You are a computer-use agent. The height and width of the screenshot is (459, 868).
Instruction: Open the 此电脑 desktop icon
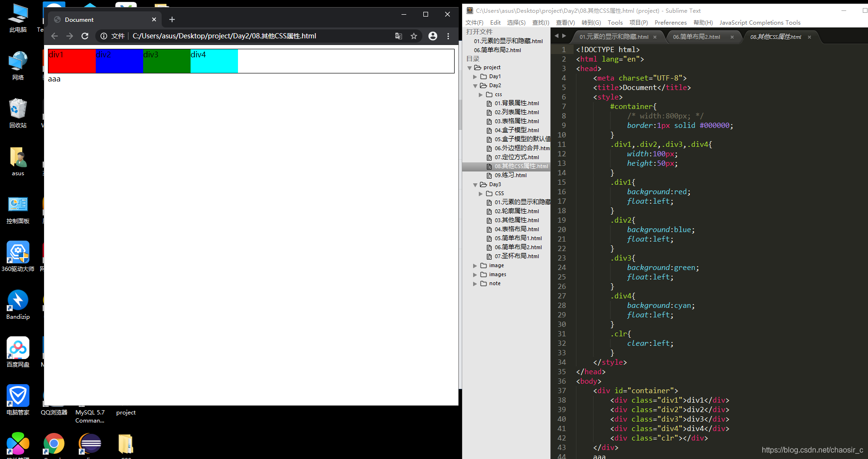[x=18, y=18]
